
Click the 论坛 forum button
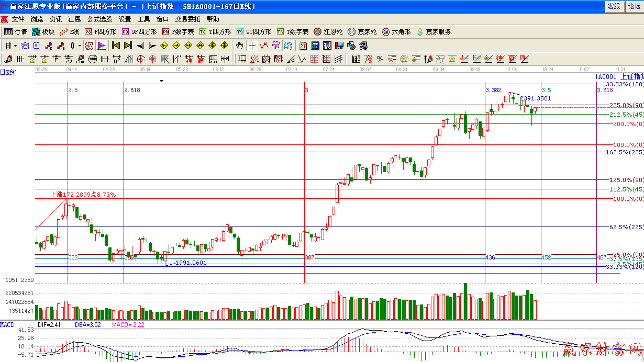click(634, 6)
